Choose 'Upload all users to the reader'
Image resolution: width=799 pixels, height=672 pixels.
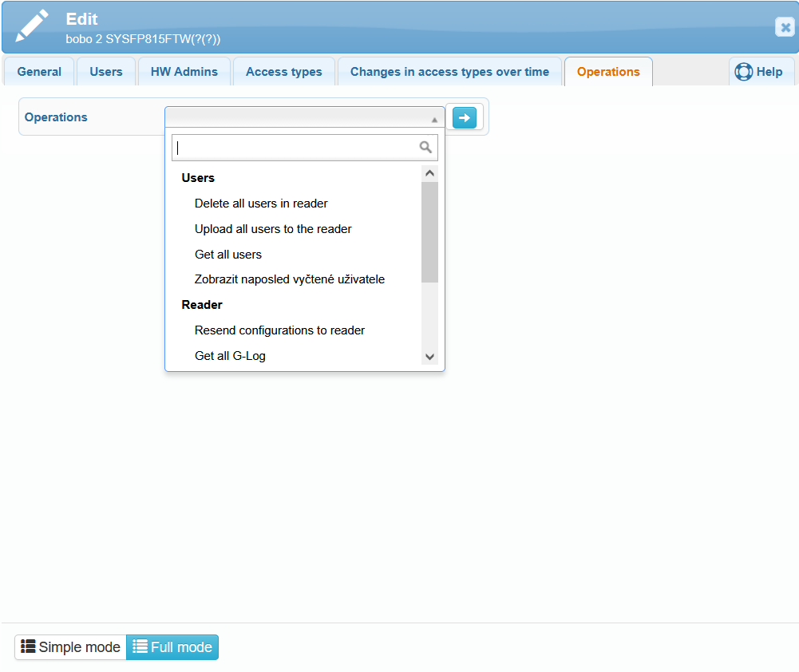(x=273, y=229)
